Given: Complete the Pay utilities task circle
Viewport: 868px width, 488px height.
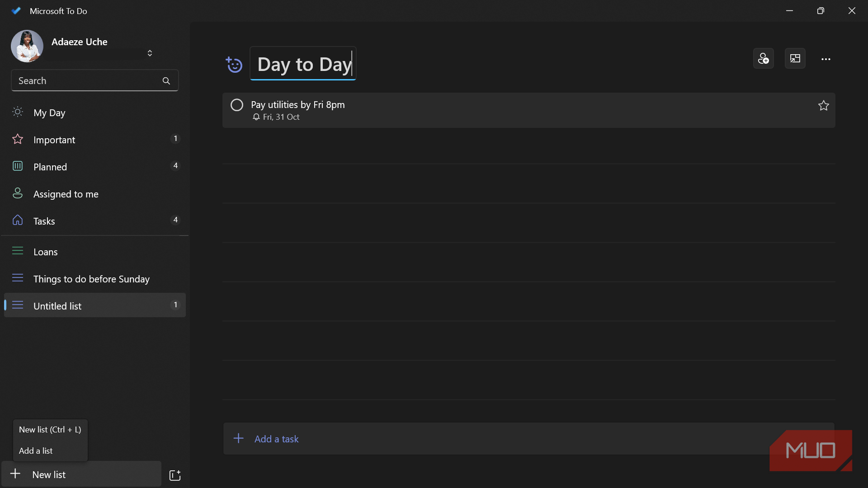Looking at the screenshot, I should click(x=237, y=105).
